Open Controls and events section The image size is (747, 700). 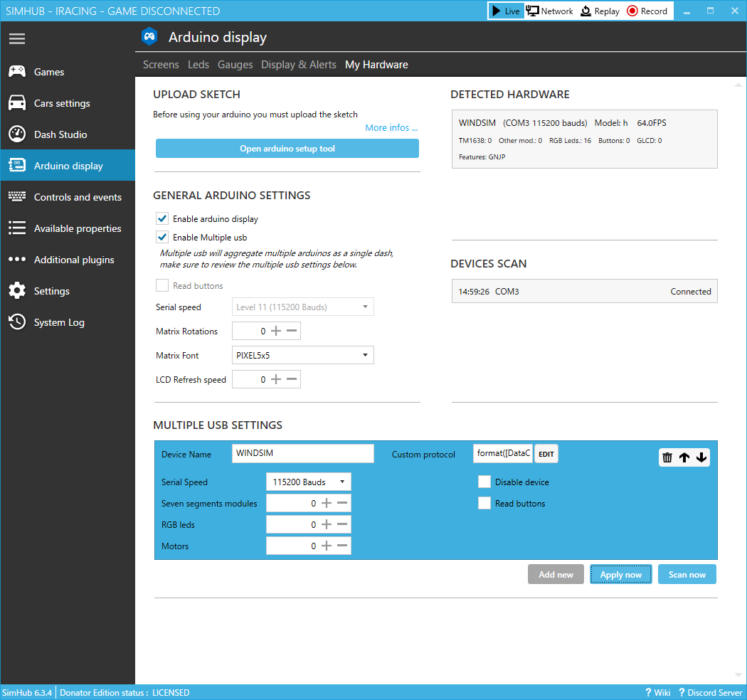(68, 197)
